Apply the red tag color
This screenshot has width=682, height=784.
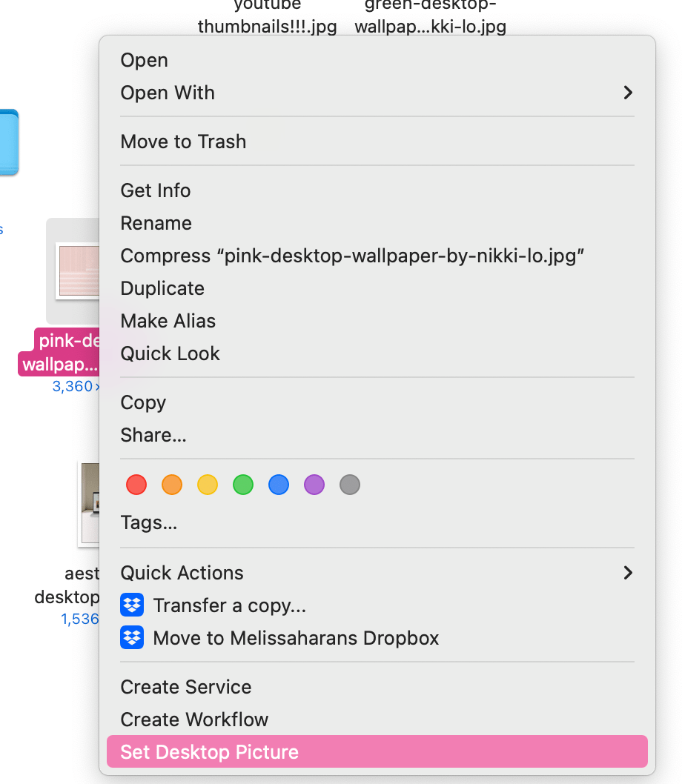pos(136,485)
